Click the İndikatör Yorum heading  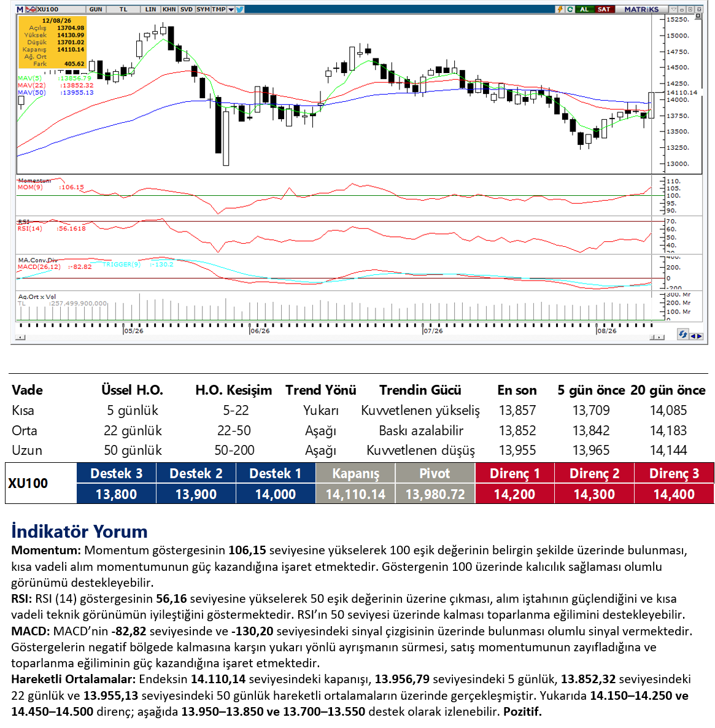[x=79, y=531]
